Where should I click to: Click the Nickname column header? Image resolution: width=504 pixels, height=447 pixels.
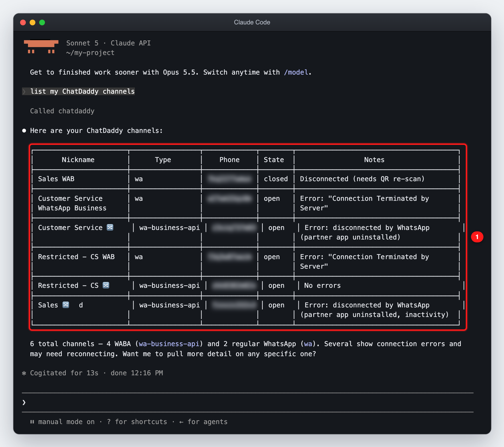(x=78, y=160)
